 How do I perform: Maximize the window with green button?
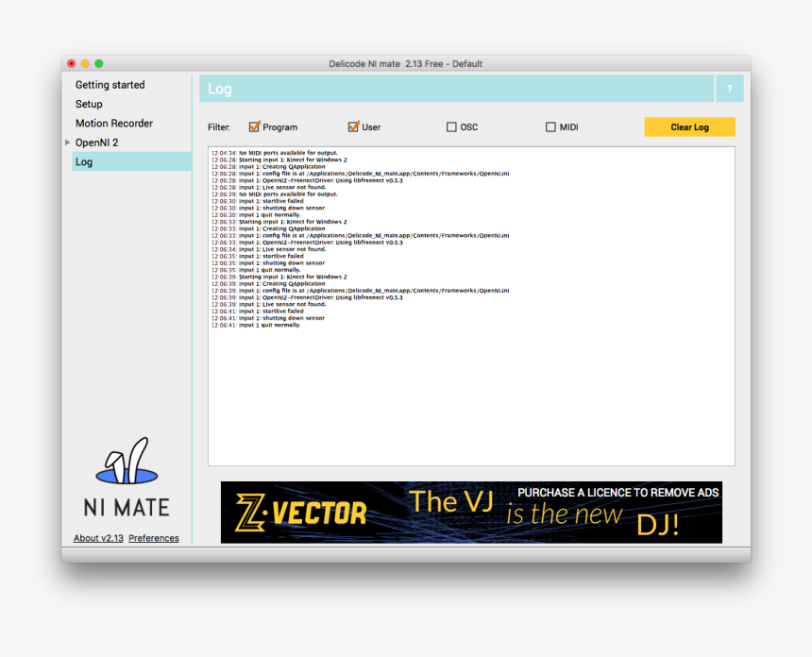(x=99, y=63)
